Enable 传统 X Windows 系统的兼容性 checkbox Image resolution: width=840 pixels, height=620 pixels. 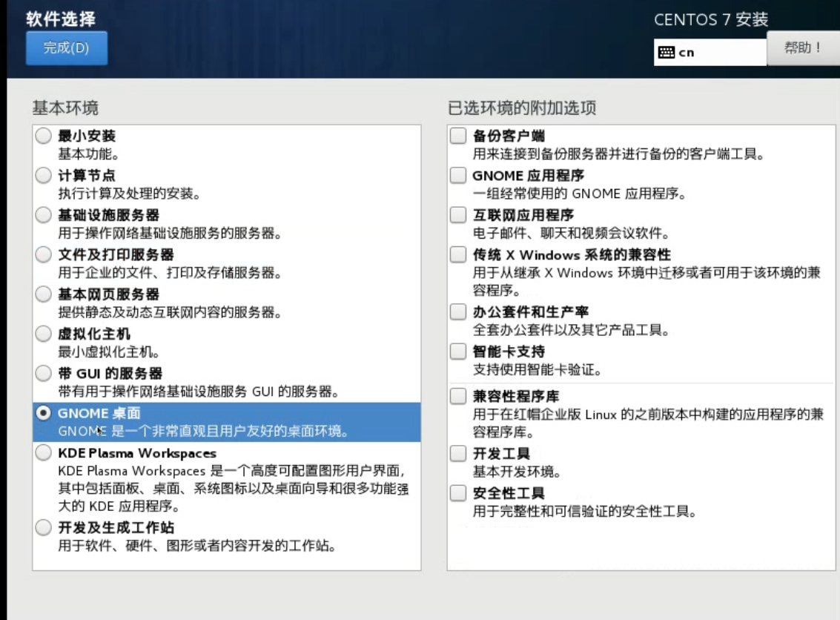458,255
